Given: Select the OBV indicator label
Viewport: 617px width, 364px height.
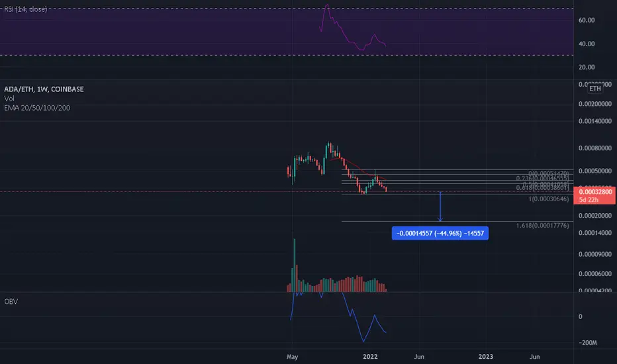Looking at the screenshot, I should point(11,301).
